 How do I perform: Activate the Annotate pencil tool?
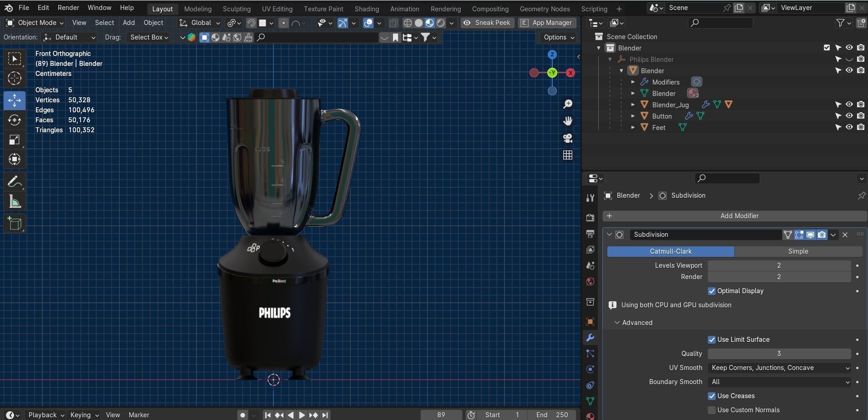tap(15, 182)
